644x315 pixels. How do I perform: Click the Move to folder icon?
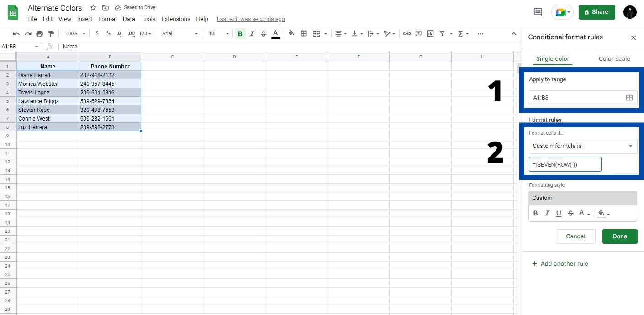click(106, 8)
